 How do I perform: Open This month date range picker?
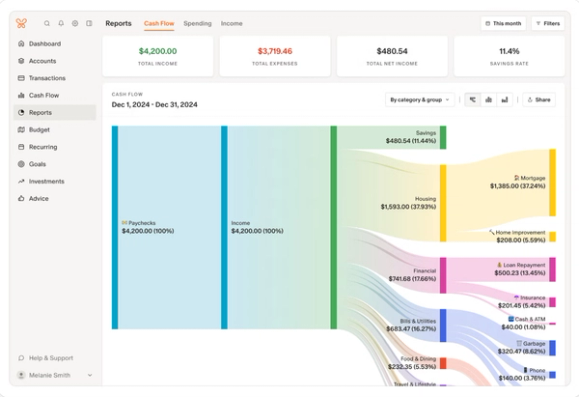tap(503, 23)
